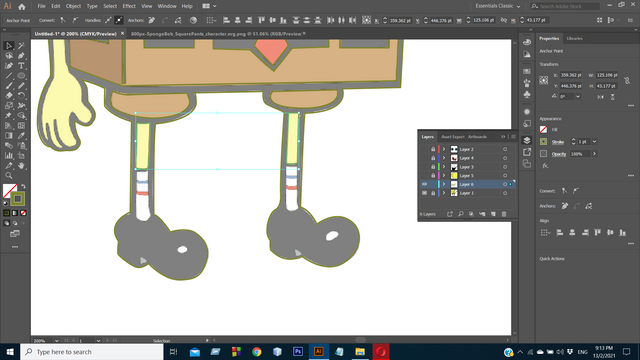This screenshot has width=640, height=360.
Task: Open the stroke weight dropdown in Properties
Action: (595, 142)
